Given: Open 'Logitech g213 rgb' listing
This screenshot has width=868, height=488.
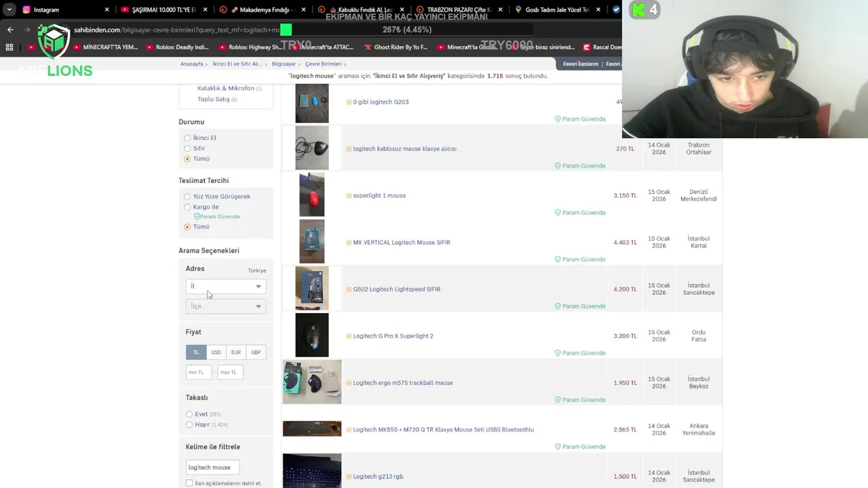Looking at the screenshot, I should 378,476.
